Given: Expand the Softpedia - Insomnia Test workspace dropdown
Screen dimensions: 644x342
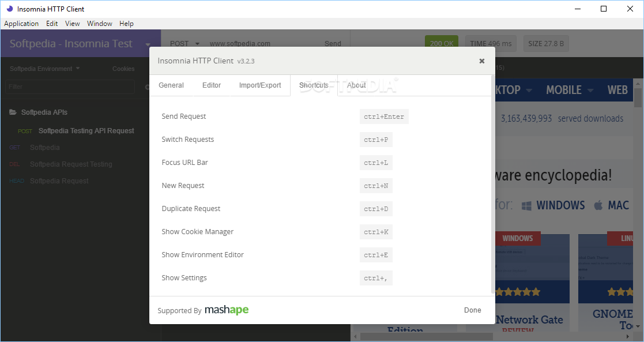Looking at the screenshot, I should tap(148, 44).
